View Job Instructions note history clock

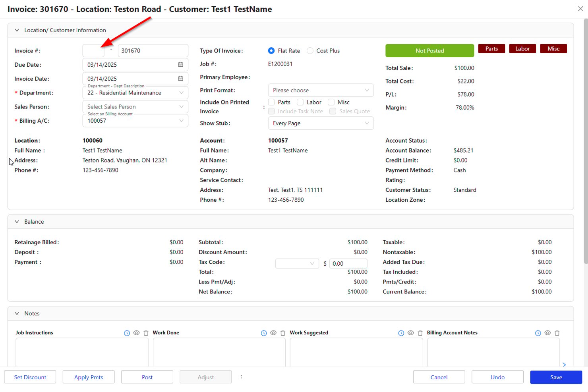[x=127, y=333]
